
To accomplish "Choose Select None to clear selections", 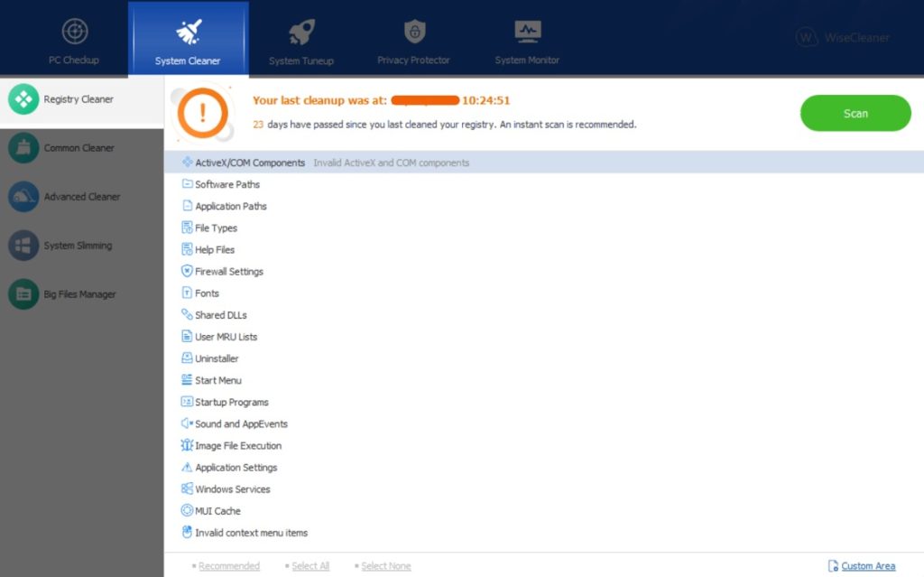I will coord(386,565).
